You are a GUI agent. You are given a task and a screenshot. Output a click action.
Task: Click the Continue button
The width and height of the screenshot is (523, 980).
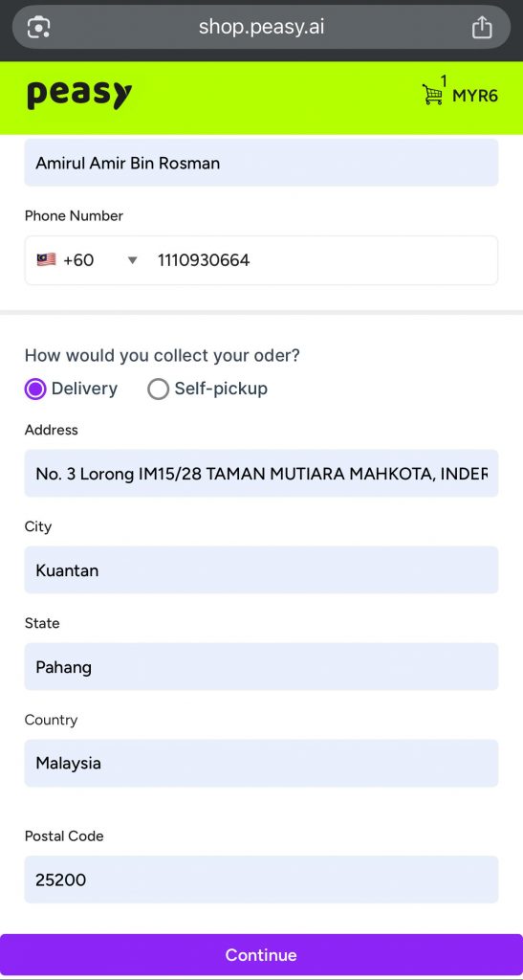pos(262,955)
